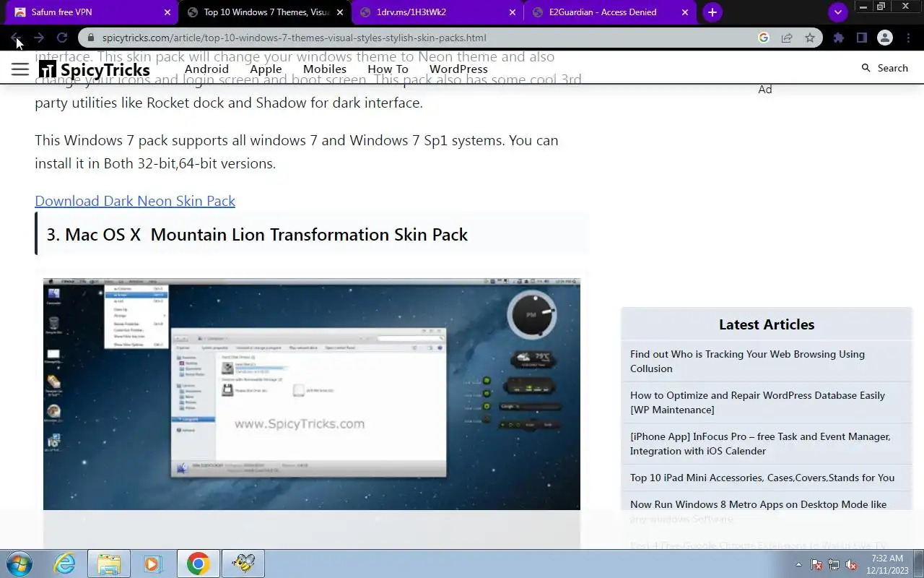924x578 pixels.
Task: Click Download Dark Neon Skin Pack link
Action: [135, 201]
